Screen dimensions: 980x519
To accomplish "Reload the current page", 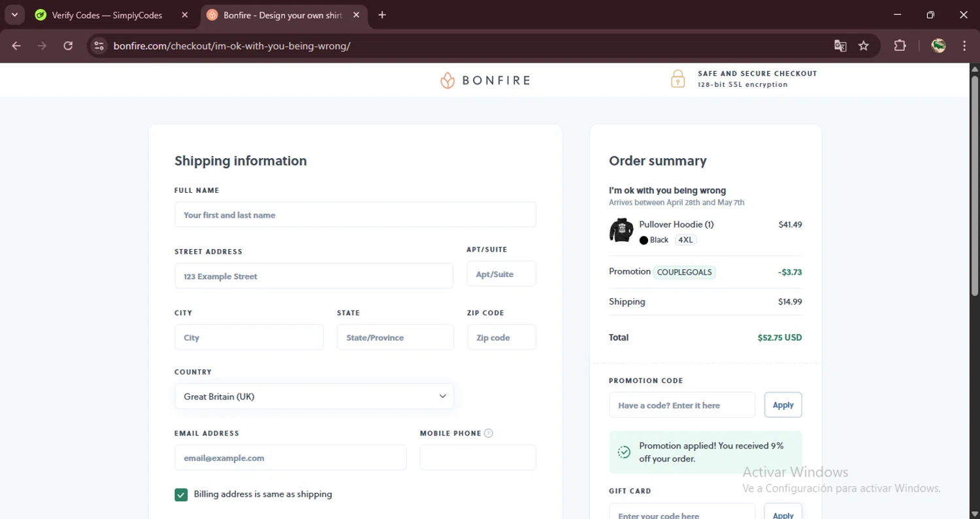I will (68, 46).
